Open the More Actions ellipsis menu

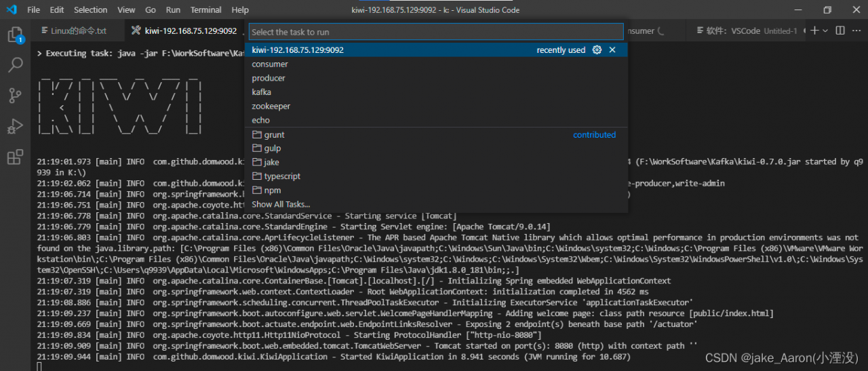856,31
